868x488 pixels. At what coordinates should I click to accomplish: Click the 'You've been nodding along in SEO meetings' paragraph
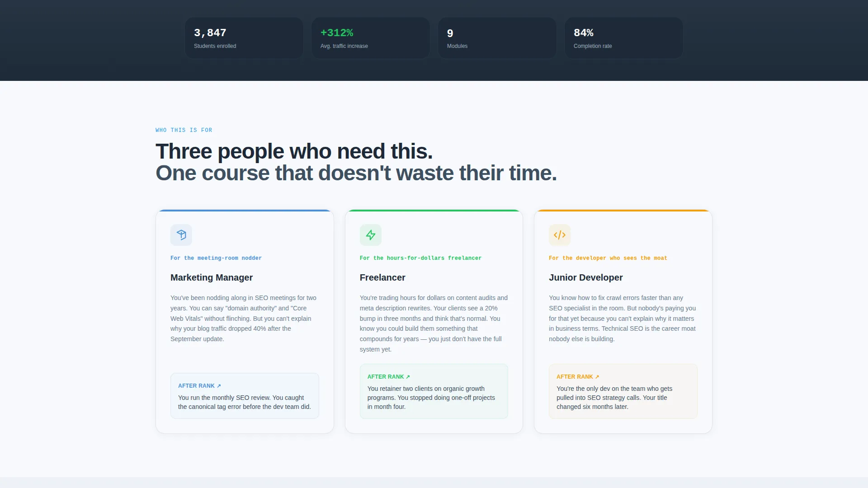pos(244,319)
